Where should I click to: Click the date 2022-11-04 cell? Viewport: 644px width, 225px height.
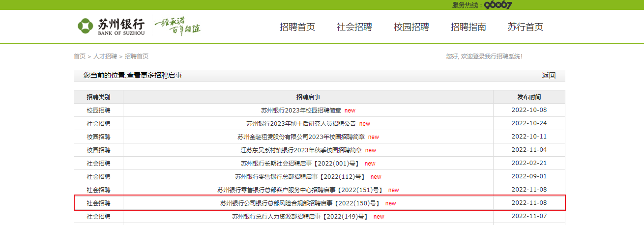click(529, 150)
